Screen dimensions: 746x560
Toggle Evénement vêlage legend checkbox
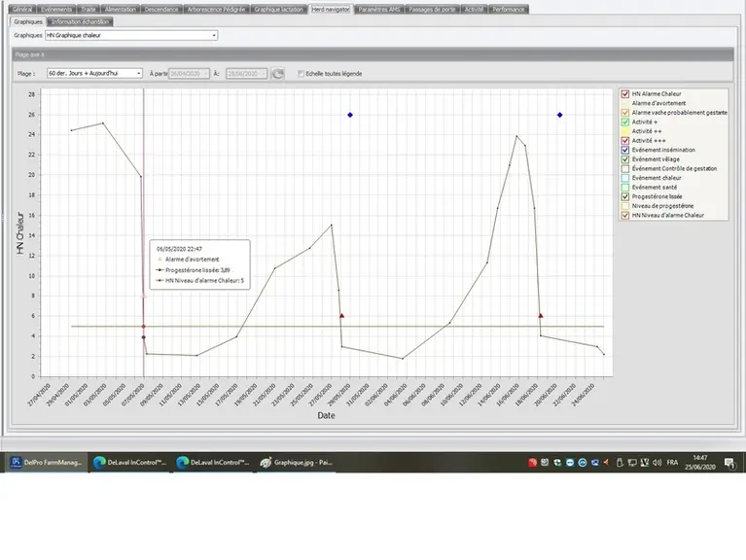(x=625, y=159)
